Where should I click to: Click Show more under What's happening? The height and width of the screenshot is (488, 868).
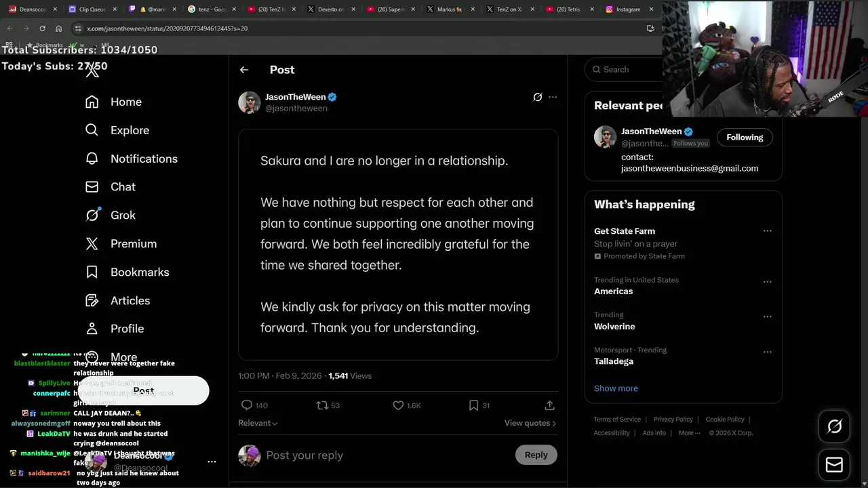(616, 388)
